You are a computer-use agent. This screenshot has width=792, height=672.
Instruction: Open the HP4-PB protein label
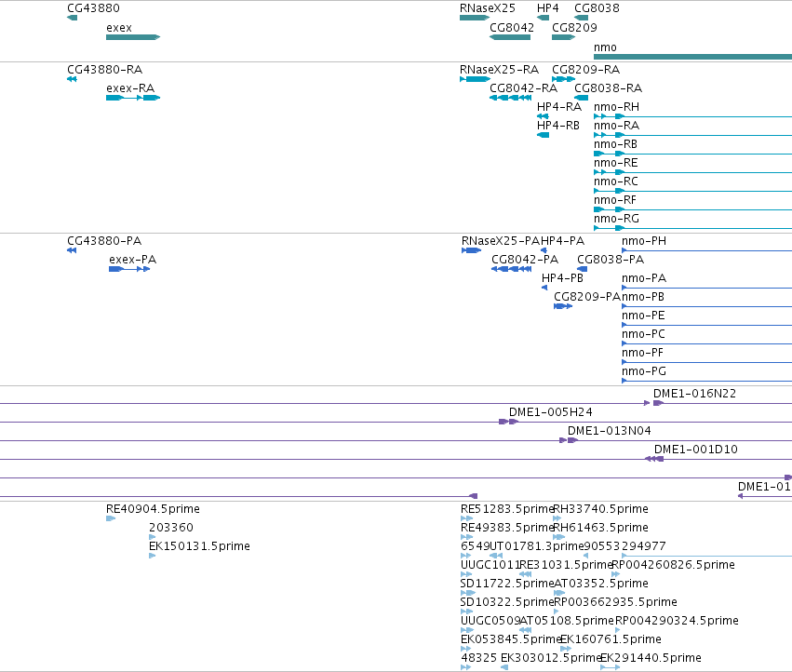click(x=562, y=278)
